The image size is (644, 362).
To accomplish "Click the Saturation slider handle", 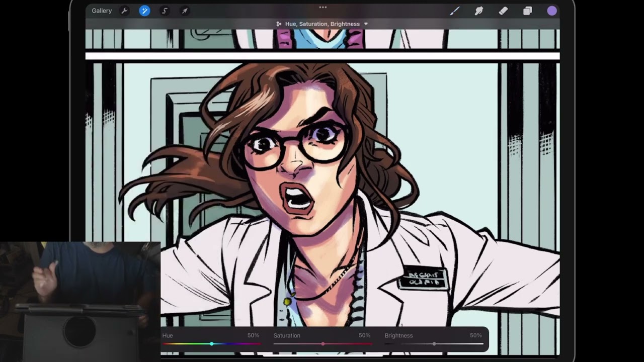I will pos(323,344).
